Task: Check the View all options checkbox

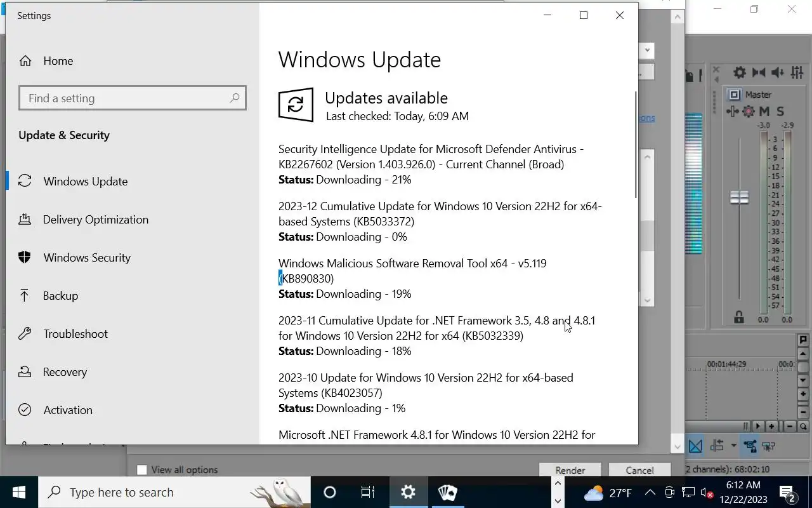Action: [142, 470]
